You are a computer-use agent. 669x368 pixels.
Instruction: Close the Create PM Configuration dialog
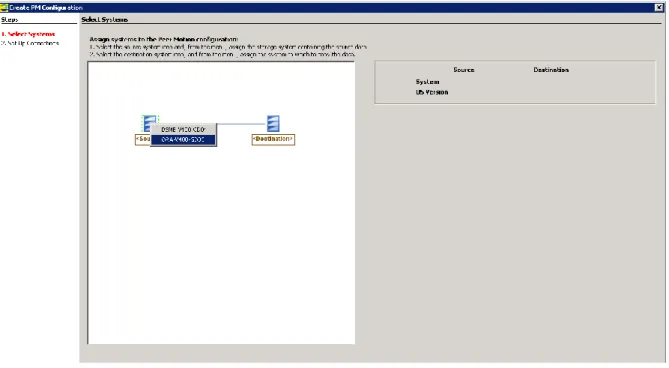[x=659, y=7]
